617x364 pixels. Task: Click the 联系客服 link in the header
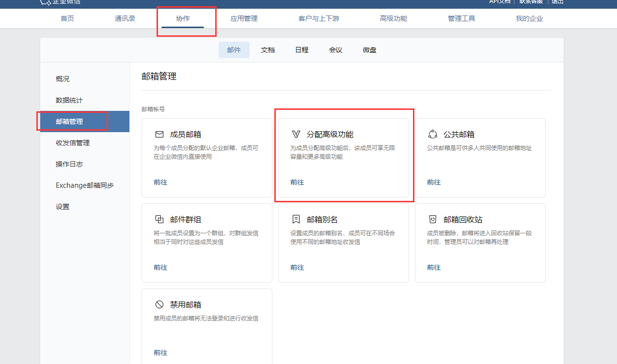pyautogui.click(x=532, y=1)
